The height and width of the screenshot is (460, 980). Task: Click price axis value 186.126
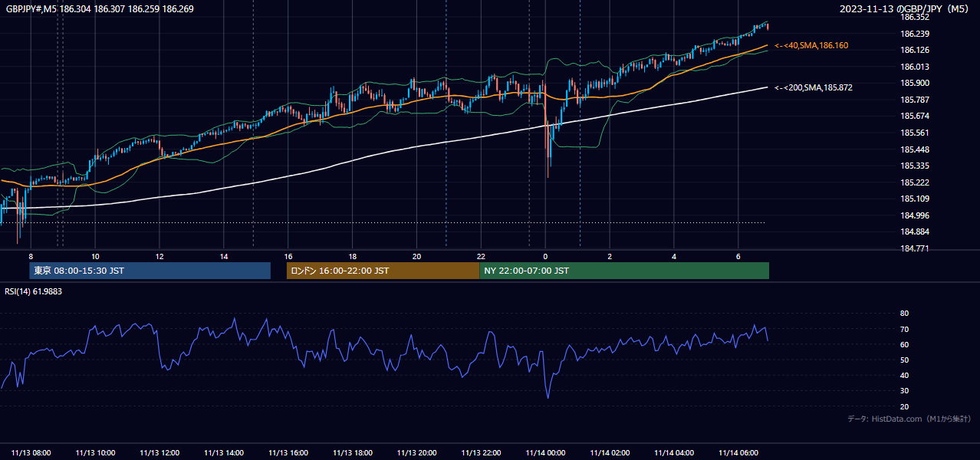click(x=915, y=50)
